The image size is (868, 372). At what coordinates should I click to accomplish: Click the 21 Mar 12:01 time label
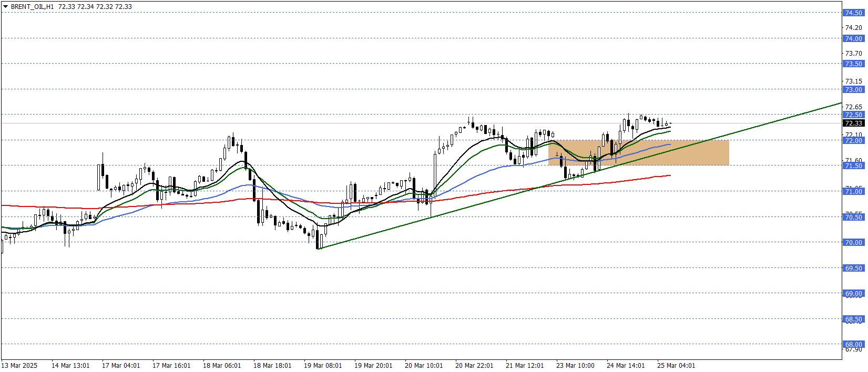coord(525,366)
